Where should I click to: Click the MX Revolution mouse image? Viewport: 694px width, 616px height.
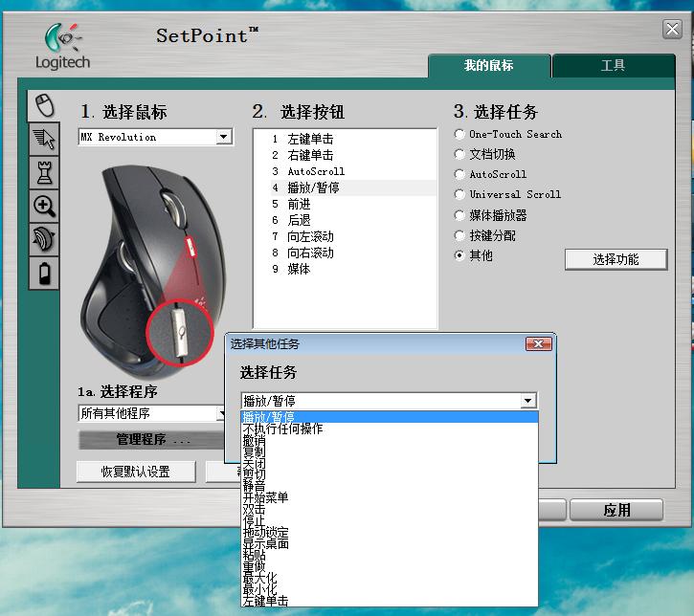click(x=153, y=271)
